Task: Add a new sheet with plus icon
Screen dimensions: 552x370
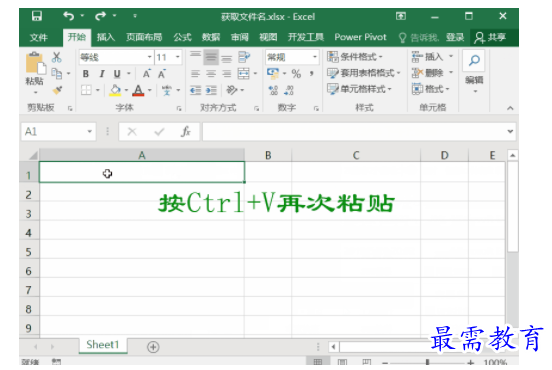Action: tap(153, 347)
